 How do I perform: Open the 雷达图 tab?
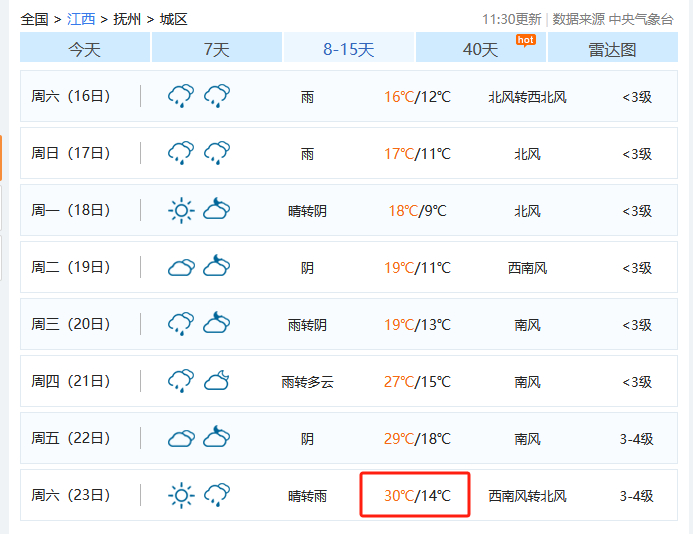click(613, 48)
